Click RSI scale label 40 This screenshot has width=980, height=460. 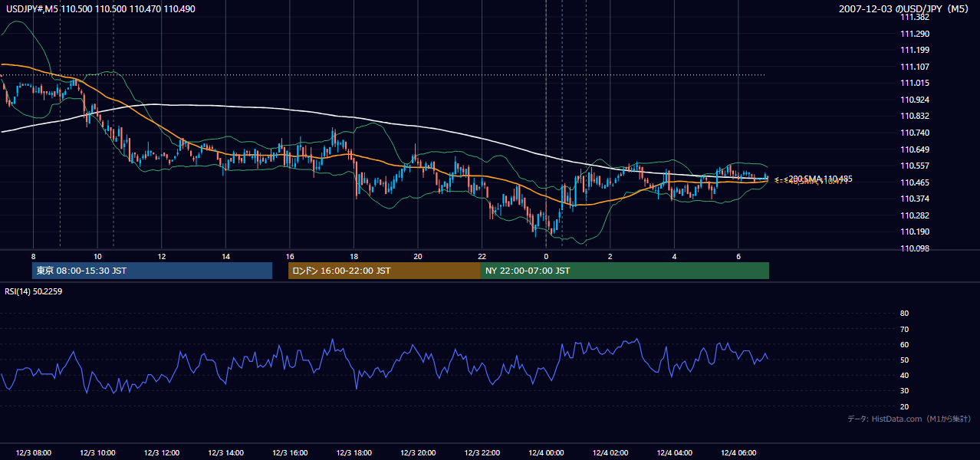click(x=904, y=375)
